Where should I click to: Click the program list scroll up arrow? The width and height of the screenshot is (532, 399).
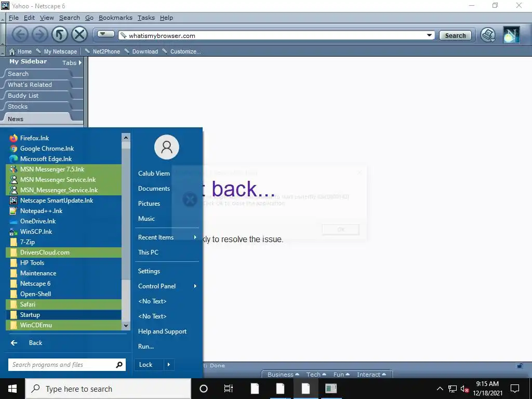point(126,137)
